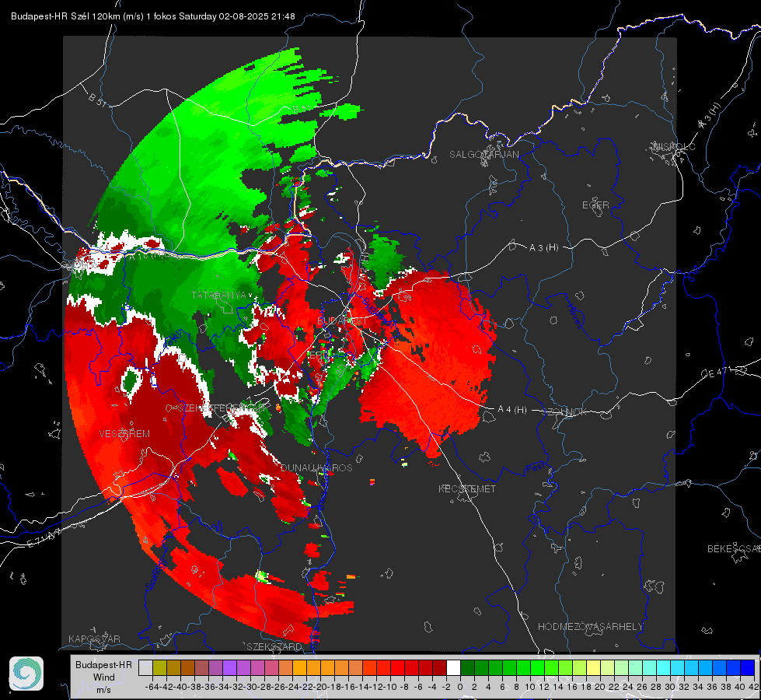Click the KAPOSVAR city label
Viewport: 761px width, 700px height.
pos(94,639)
